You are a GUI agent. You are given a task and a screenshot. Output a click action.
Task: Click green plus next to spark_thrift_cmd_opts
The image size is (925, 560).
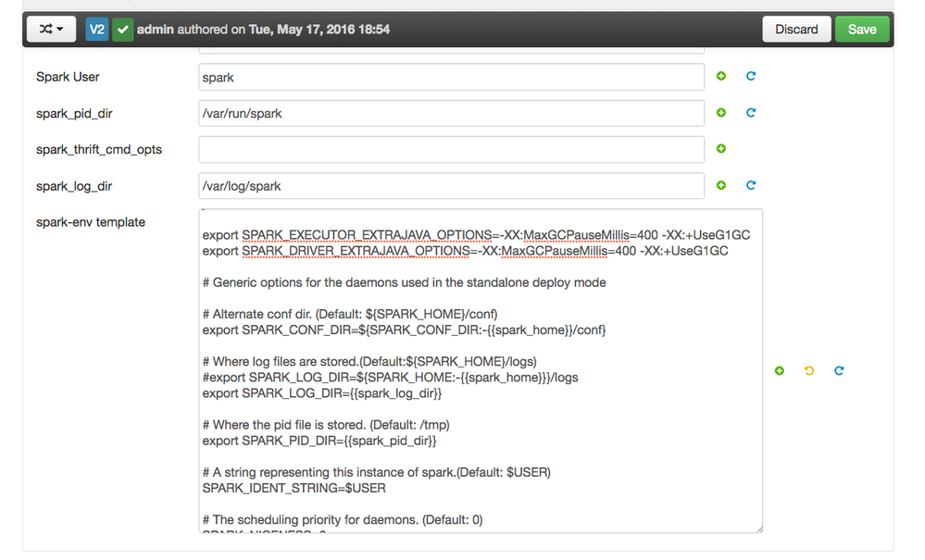tap(721, 149)
